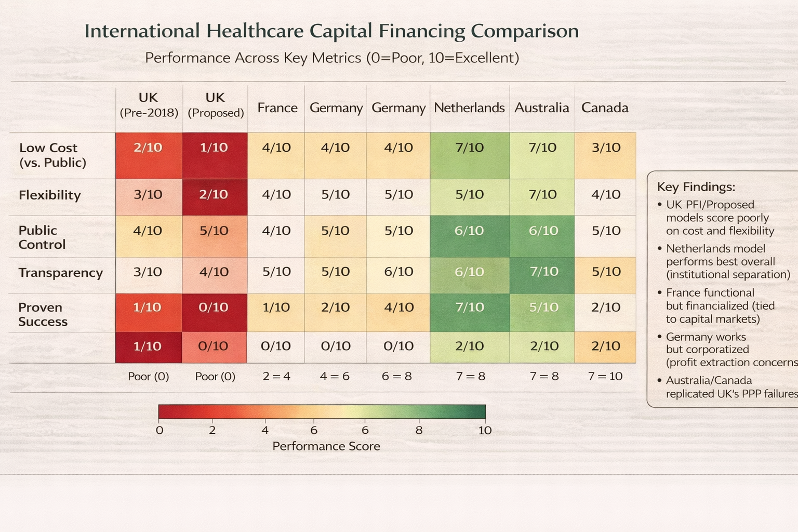The height and width of the screenshot is (532, 798).
Task: Click the Canada column header
Action: (605, 108)
